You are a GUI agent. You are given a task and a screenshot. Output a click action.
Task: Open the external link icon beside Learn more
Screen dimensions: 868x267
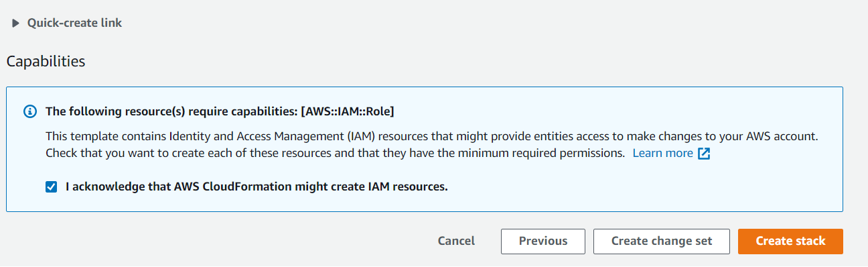pos(704,154)
